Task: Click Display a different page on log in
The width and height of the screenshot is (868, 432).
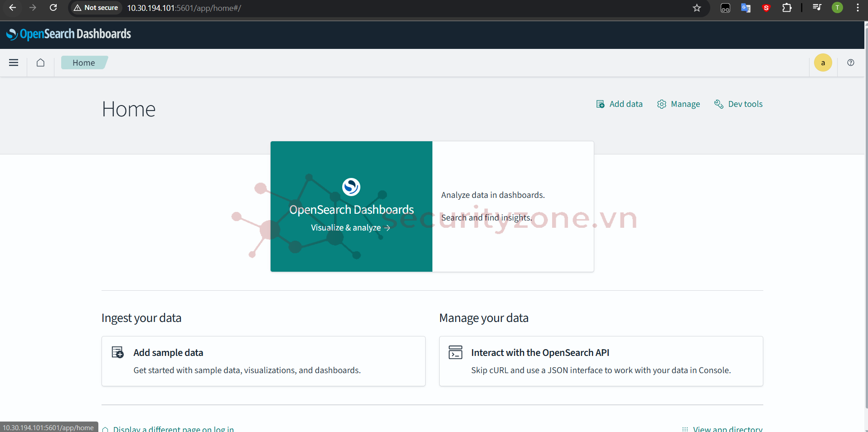Action: click(168, 428)
